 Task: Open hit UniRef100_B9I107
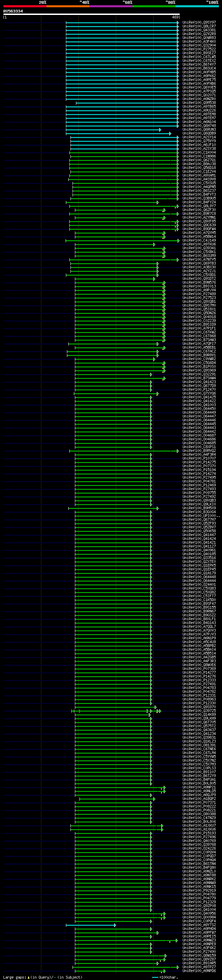click(x=199, y=772)
